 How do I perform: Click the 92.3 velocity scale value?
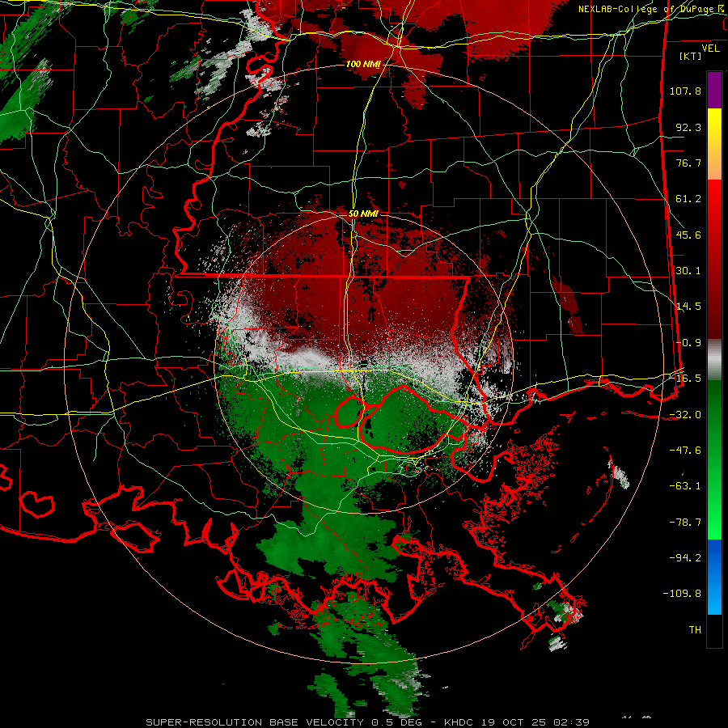tap(688, 127)
